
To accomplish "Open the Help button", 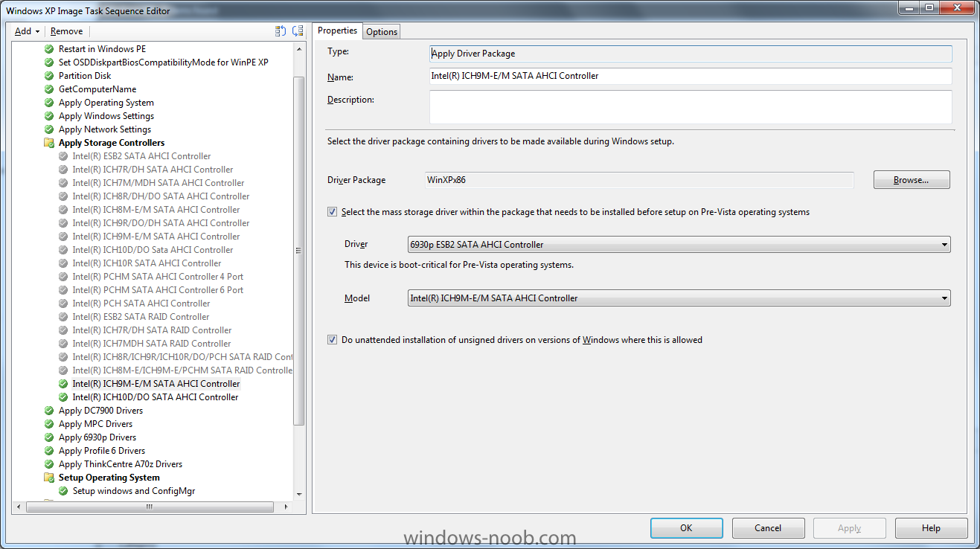I will coord(931,528).
